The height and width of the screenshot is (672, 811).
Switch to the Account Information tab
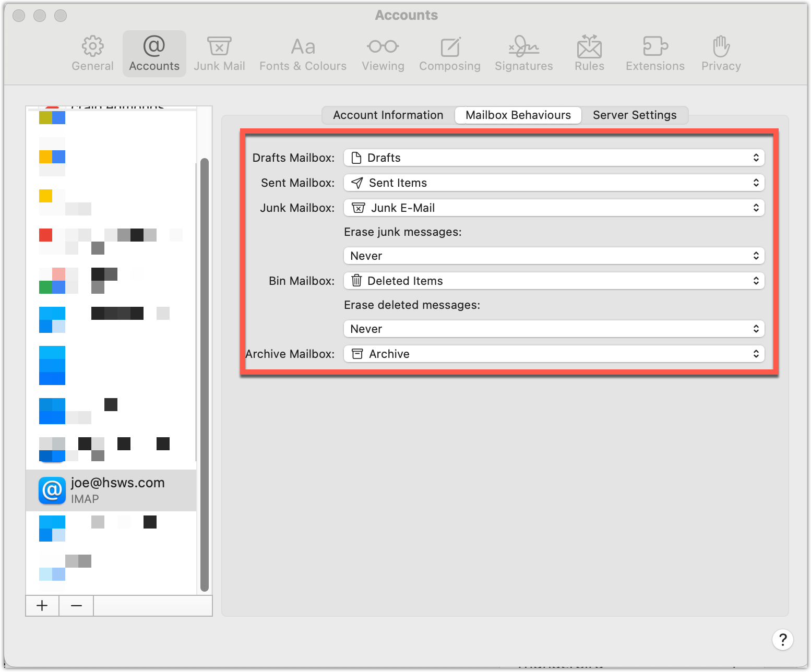pos(388,115)
